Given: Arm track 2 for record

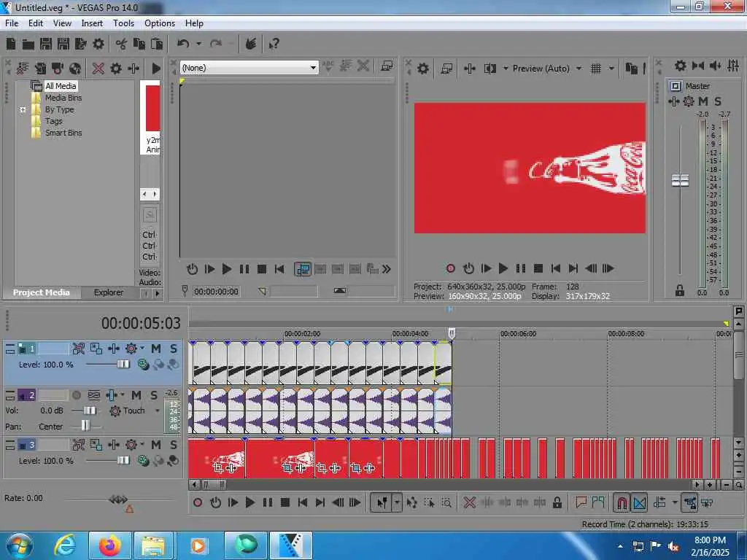Looking at the screenshot, I should coord(76,395).
